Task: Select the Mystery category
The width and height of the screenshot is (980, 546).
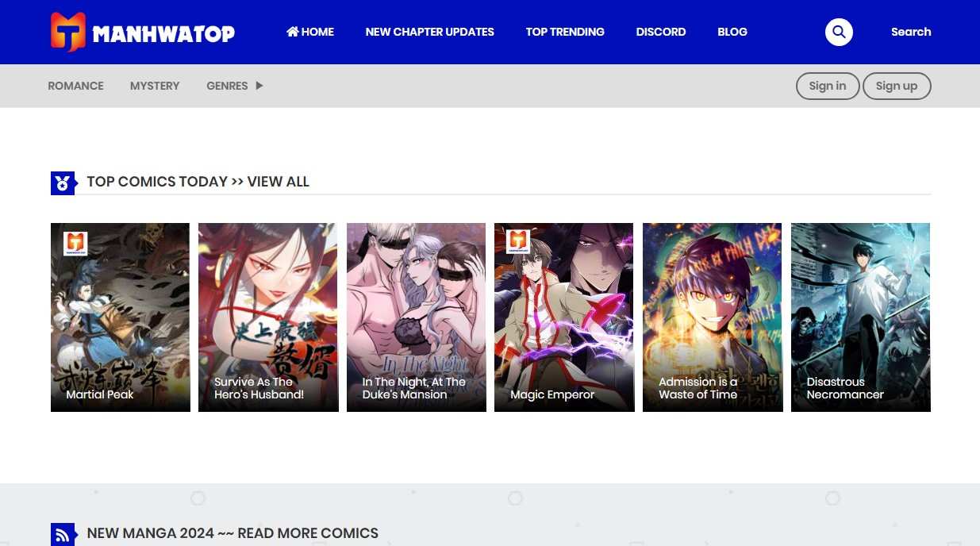Action: [155, 86]
